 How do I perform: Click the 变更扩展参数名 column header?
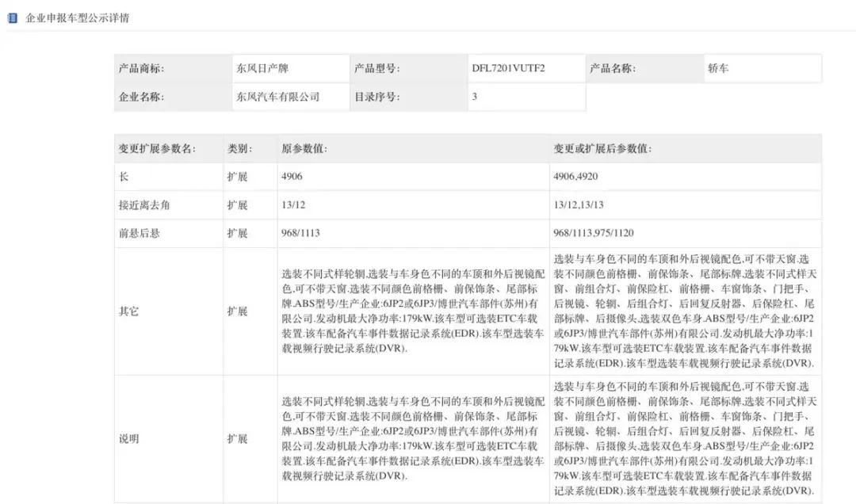point(157,148)
